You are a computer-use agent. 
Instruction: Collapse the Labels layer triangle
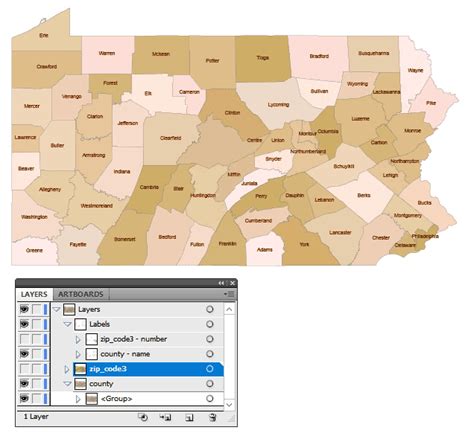[67, 324]
